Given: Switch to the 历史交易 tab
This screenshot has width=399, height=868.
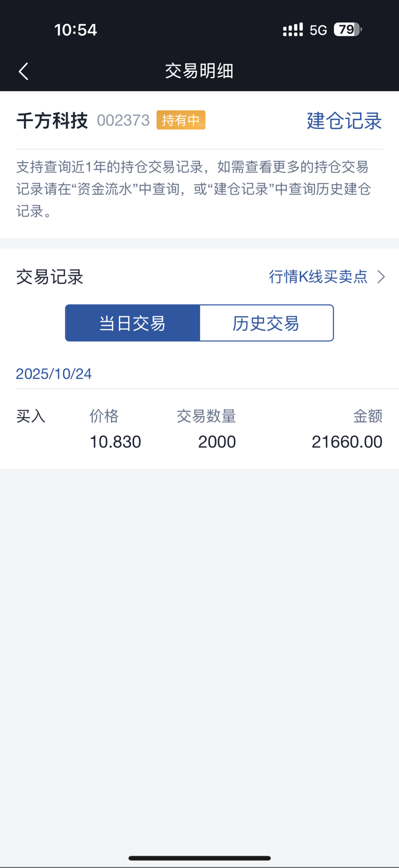Looking at the screenshot, I should pyautogui.click(x=267, y=323).
